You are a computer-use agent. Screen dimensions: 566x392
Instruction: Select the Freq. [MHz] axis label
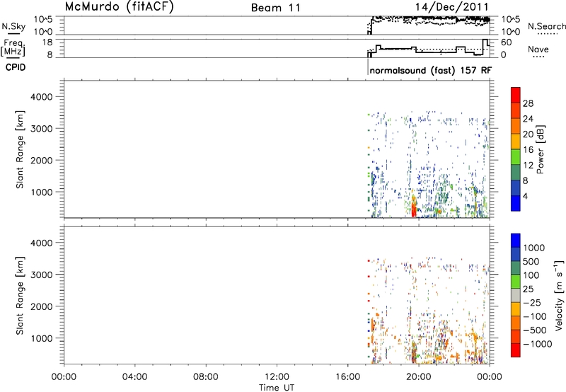pos(13,47)
